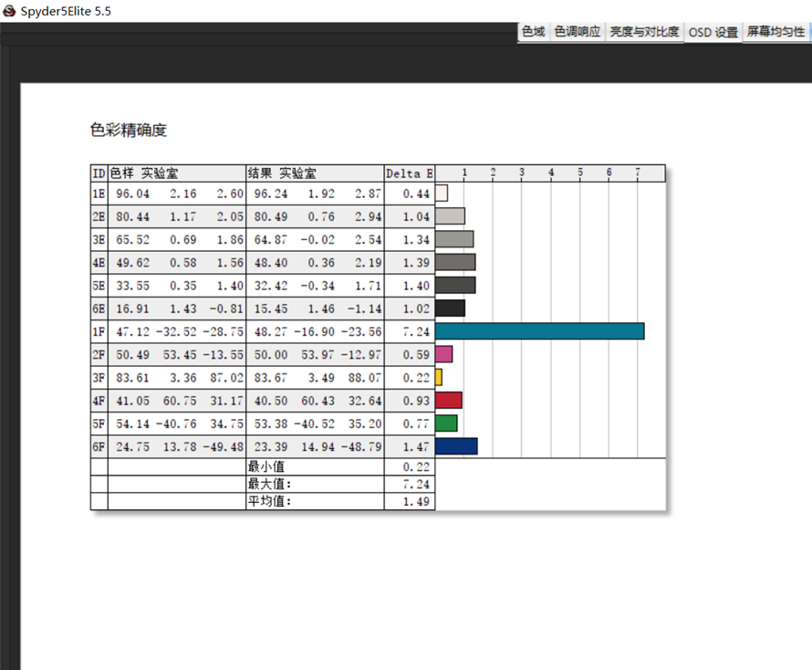
Task: Click the Spyder5Elite app icon in title bar
Action: pyautogui.click(x=9, y=10)
